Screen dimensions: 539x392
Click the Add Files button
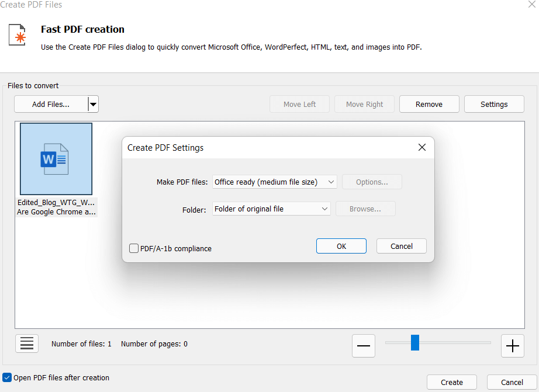click(51, 104)
